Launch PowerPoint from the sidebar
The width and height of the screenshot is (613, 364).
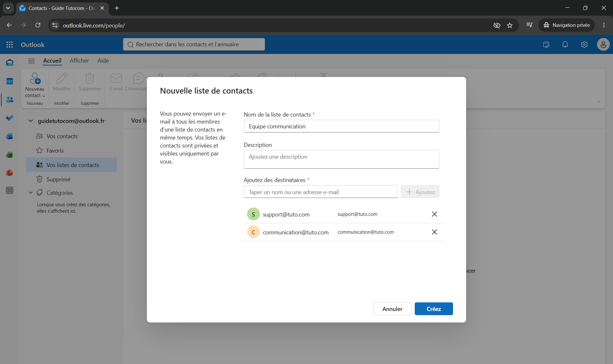pyautogui.click(x=10, y=173)
